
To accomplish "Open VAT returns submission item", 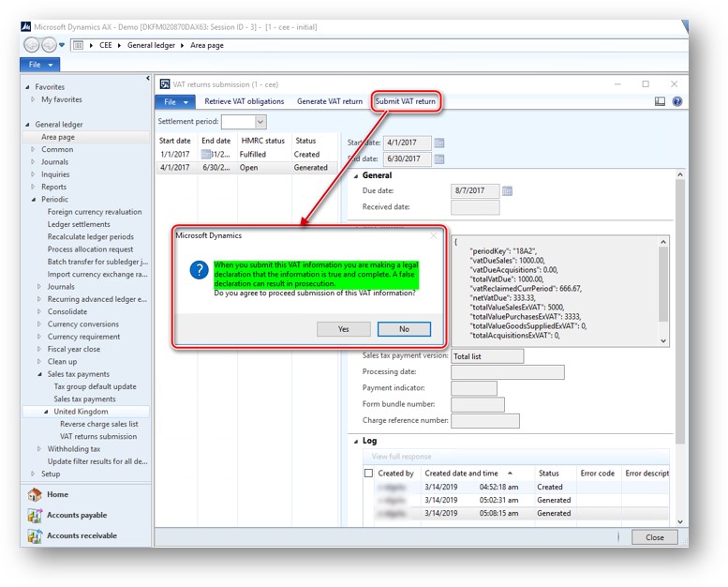I will tap(98, 436).
